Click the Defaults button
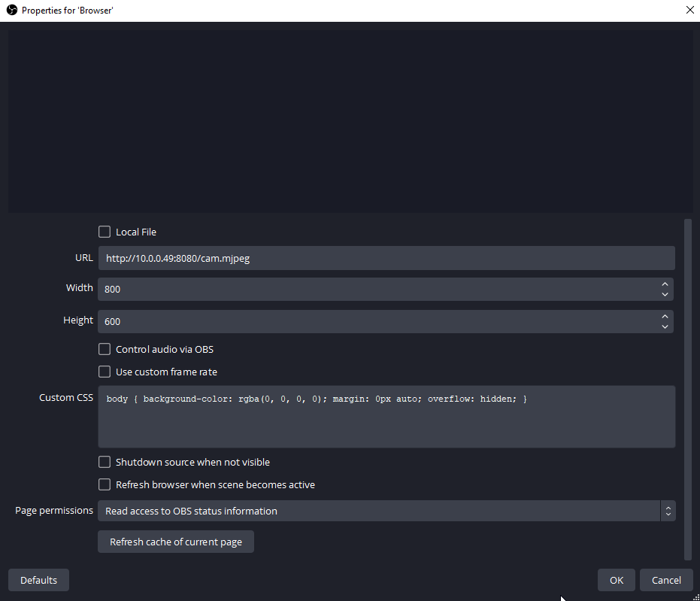This screenshot has height=601, width=700. tap(38, 580)
